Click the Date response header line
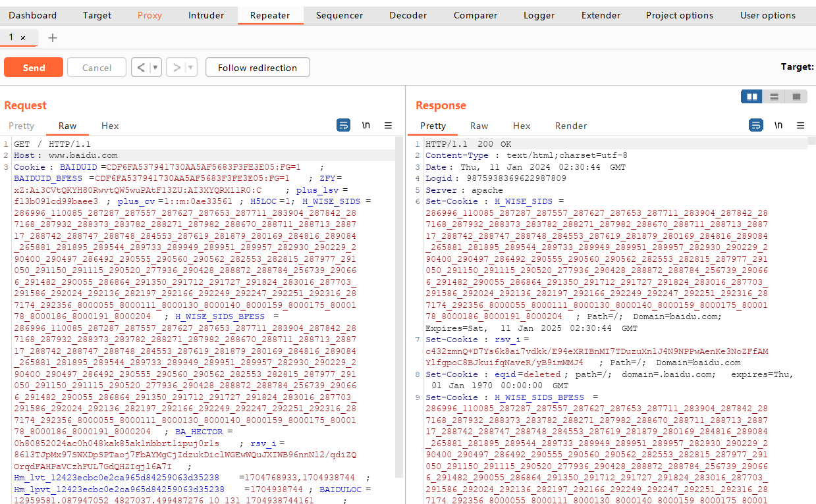 click(526, 167)
